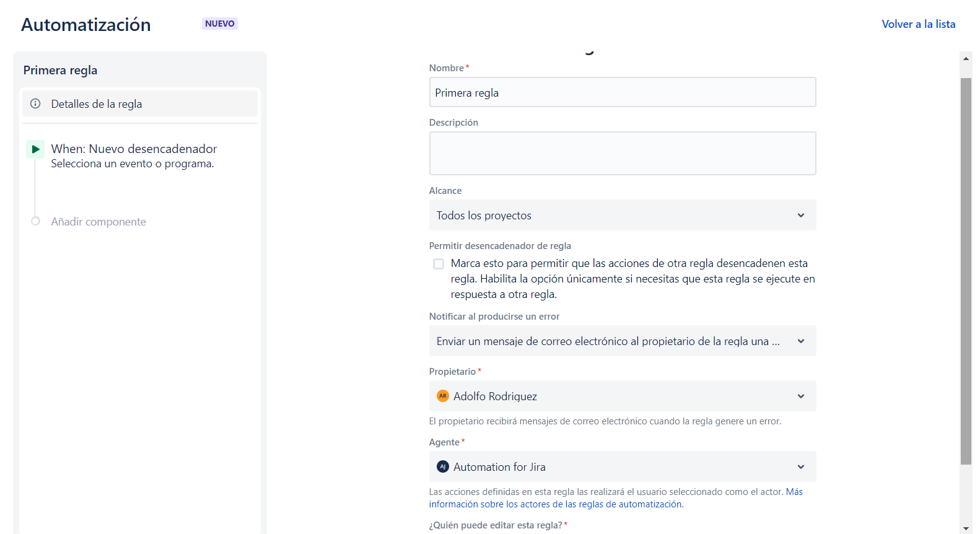Click Añadir componente in rule sidebar
This screenshot has width=980, height=534.
[98, 222]
